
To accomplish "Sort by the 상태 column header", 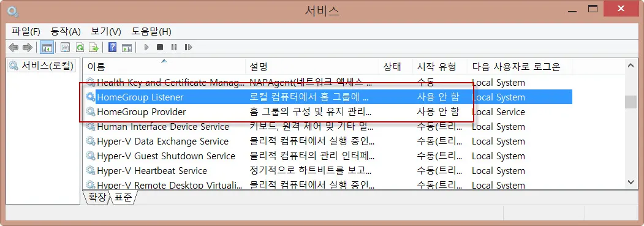I will click(x=395, y=66).
